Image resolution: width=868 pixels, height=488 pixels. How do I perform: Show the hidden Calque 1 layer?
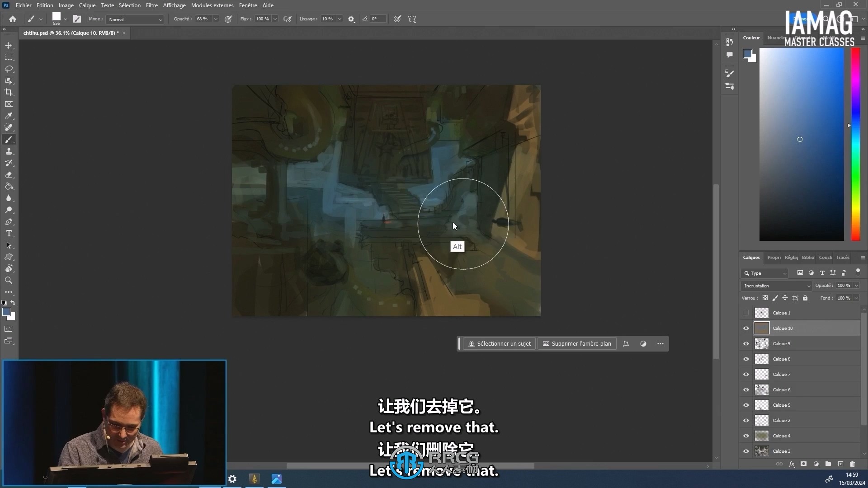coord(746,313)
